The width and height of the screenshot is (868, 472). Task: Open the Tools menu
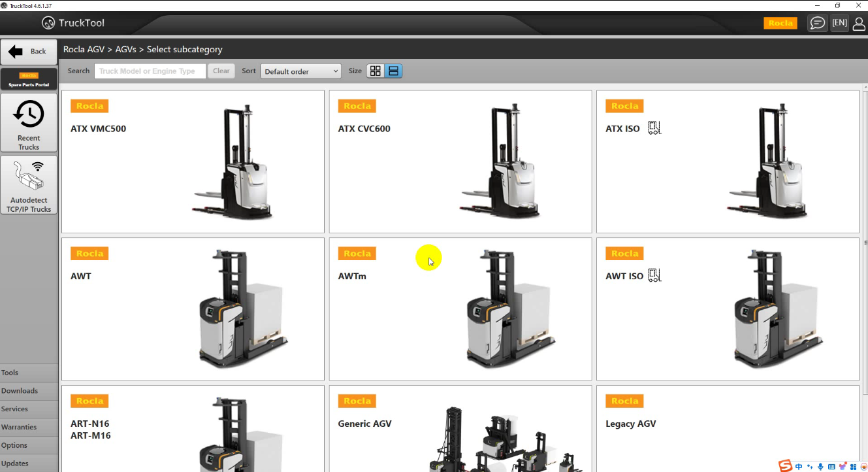click(x=29, y=373)
